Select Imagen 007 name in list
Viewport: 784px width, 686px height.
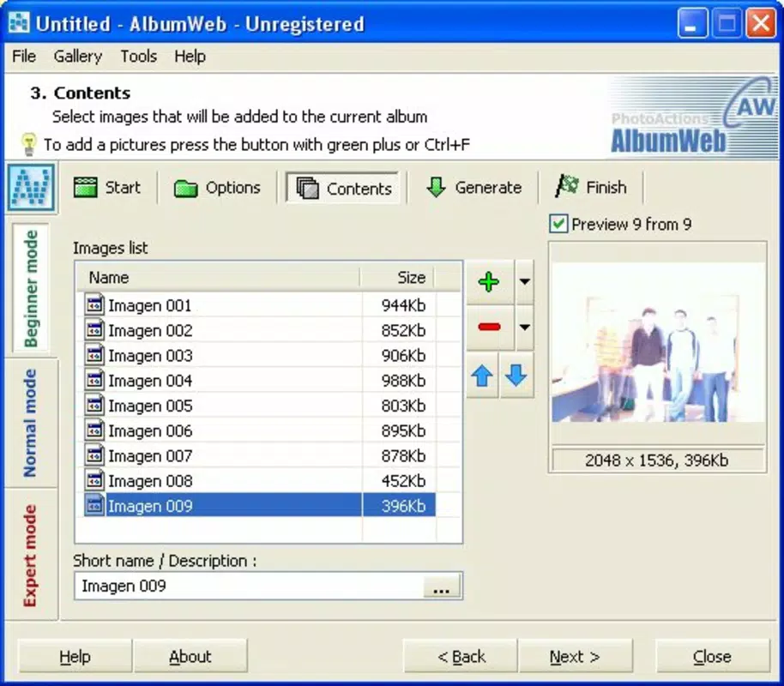pyautogui.click(x=150, y=455)
